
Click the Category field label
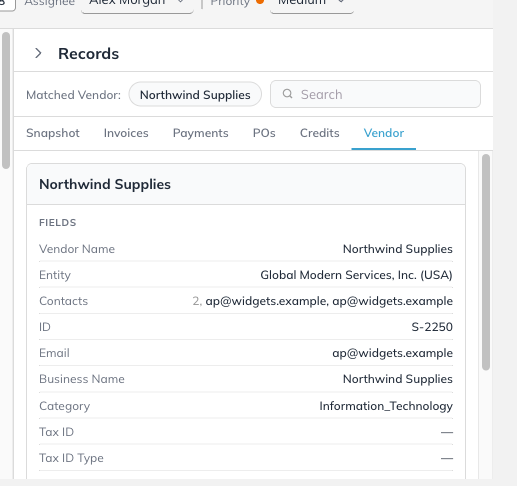coord(65,406)
